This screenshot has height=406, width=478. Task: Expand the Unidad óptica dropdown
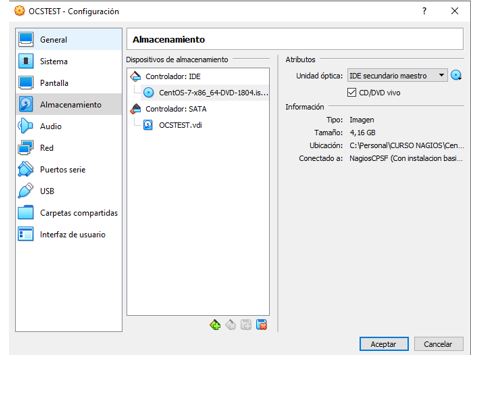[x=397, y=76]
